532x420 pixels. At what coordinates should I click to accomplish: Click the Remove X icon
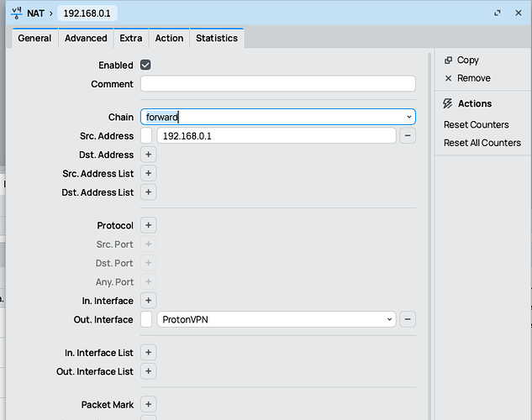(448, 78)
